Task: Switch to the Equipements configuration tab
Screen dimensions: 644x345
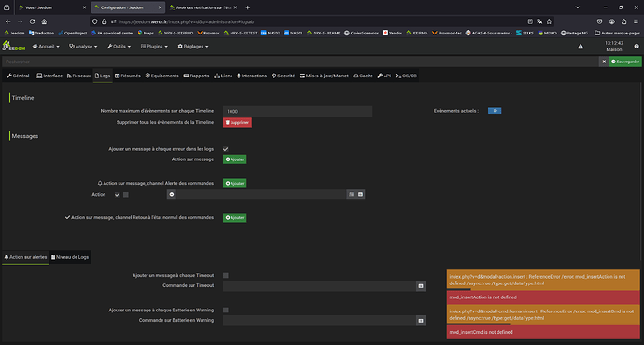Action: click(161, 76)
